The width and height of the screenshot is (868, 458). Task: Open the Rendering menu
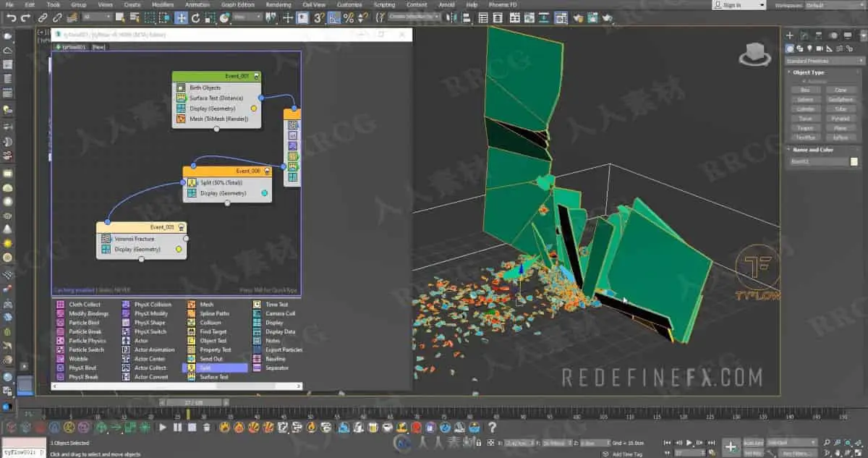tap(278, 4)
